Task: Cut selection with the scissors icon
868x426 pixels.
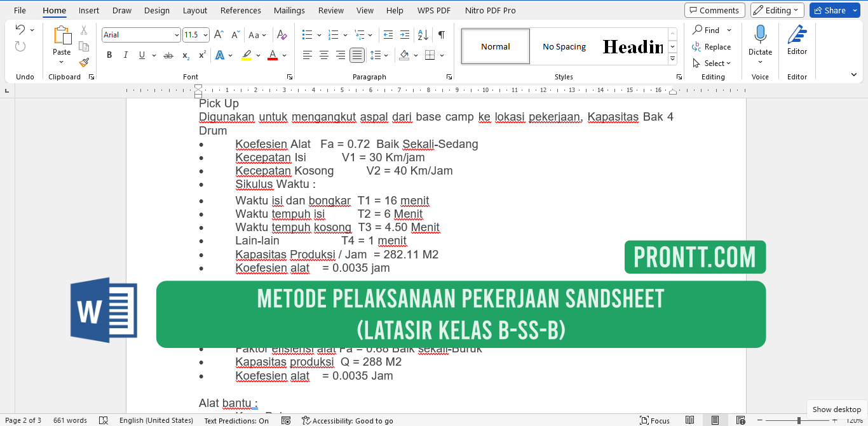Action: [x=84, y=30]
